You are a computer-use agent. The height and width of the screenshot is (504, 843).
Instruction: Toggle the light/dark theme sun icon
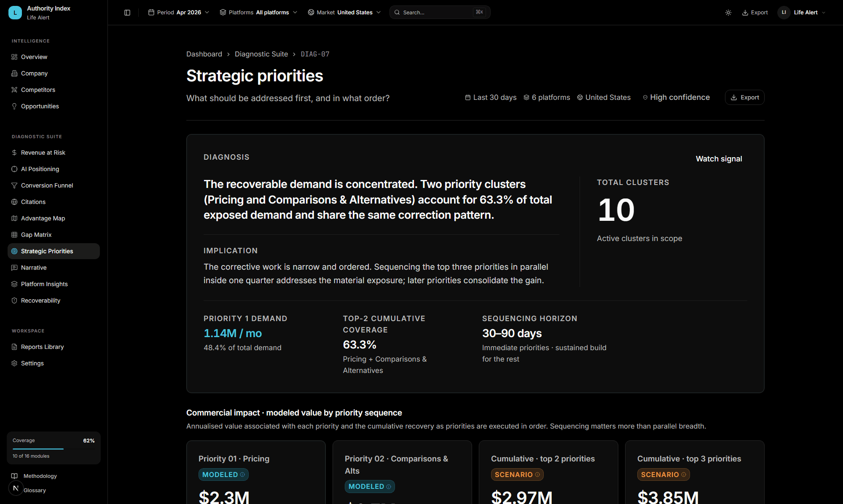coord(728,13)
